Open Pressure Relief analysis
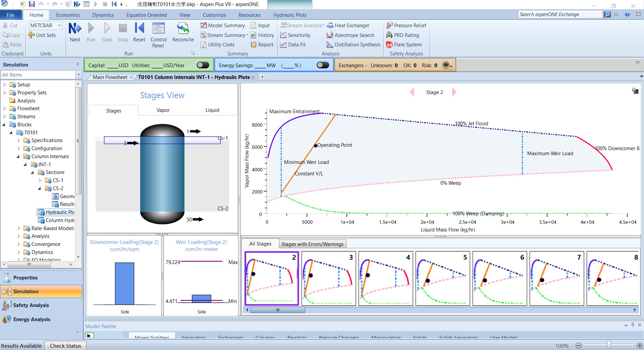Screen dimensions: 644x350 [x=406, y=26]
